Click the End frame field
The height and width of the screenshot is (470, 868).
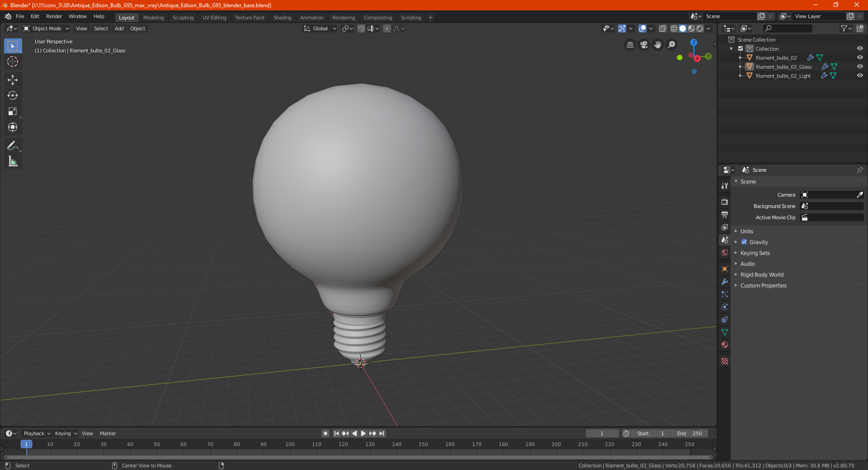click(x=689, y=433)
